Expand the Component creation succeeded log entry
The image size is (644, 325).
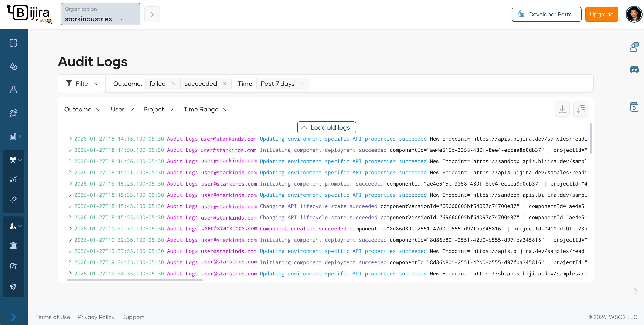[x=70, y=228]
